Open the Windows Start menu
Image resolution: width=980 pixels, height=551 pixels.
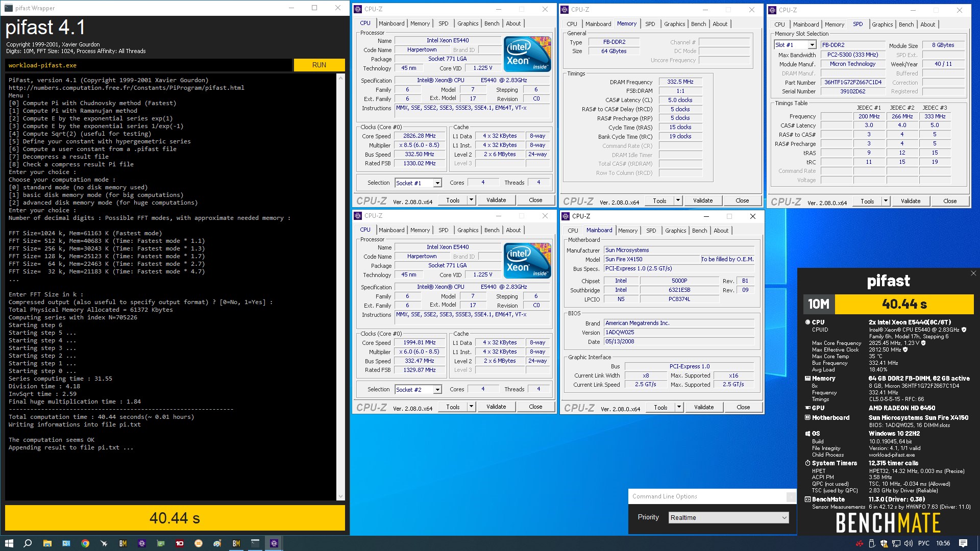coord(9,543)
